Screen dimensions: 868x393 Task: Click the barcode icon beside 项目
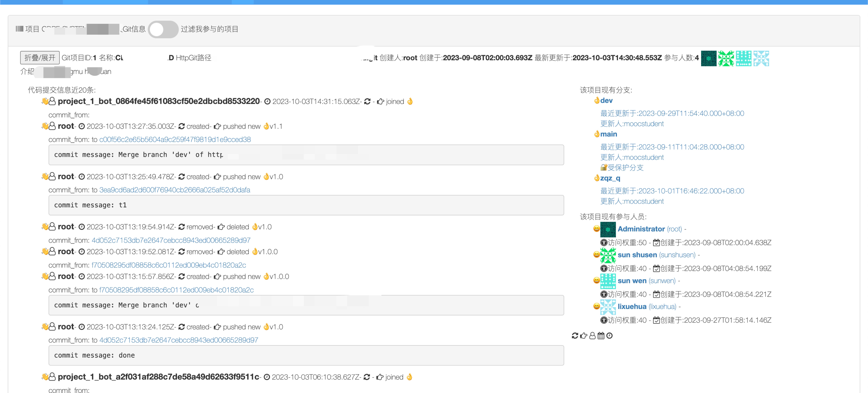click(x=20, y=29)
